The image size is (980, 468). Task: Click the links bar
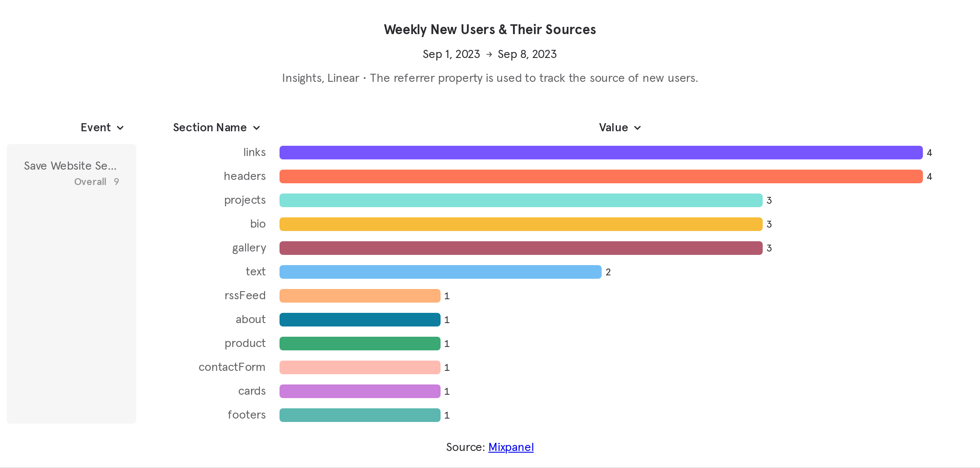click(x=597, y=152)
